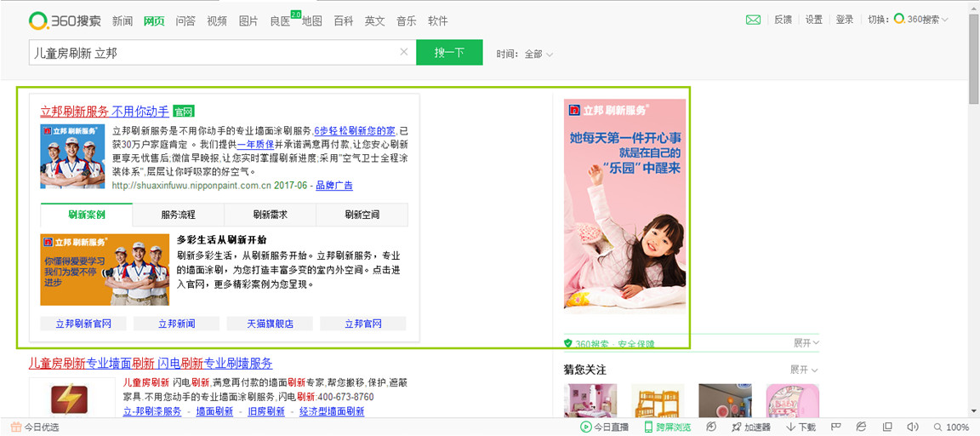Click the flag icon in status bar

click(x=835, y=427)
